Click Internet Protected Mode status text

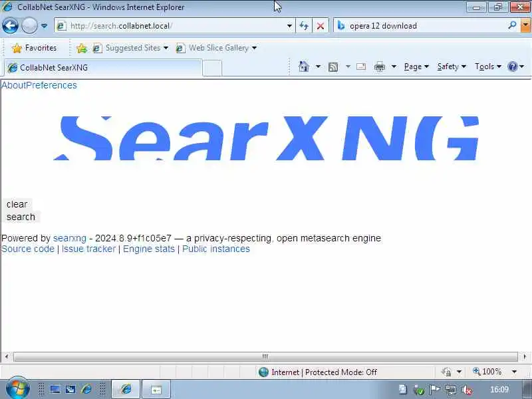click(324, 372)
